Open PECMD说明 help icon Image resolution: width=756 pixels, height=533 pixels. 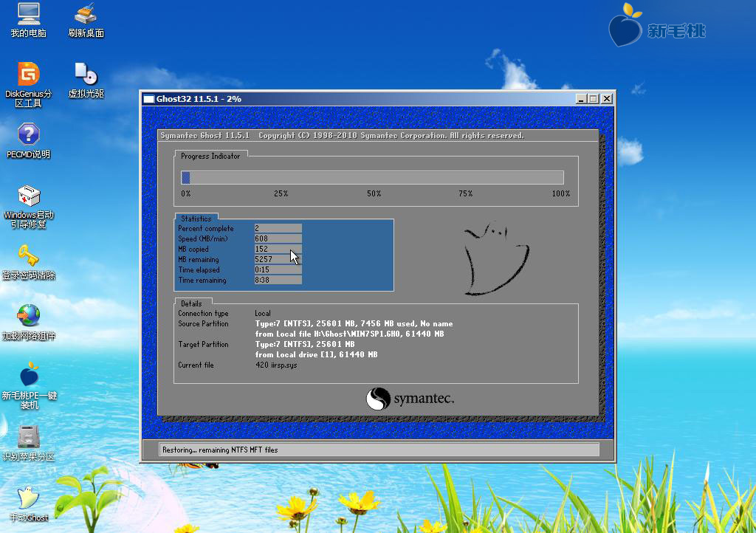click(29, 141)
